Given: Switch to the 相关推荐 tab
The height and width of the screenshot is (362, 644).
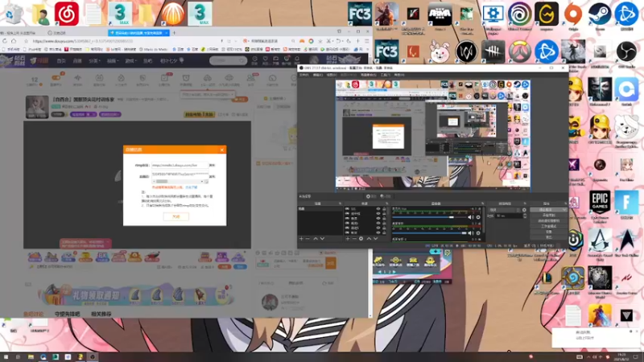Looking at the screenshot, I should [101, 314].
